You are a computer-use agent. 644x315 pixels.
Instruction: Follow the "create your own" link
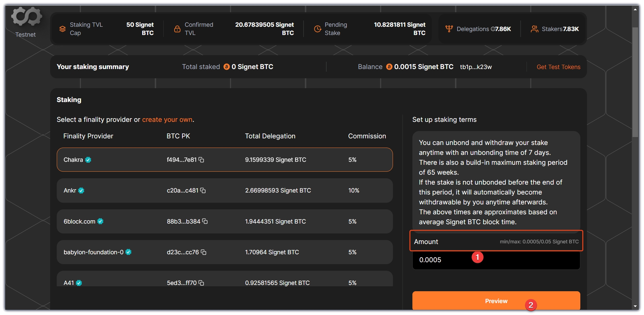coord(167,120)
